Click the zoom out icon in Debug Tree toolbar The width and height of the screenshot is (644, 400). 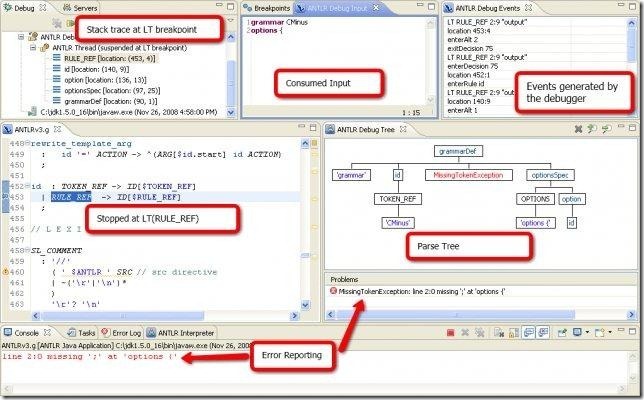[606, 129]
